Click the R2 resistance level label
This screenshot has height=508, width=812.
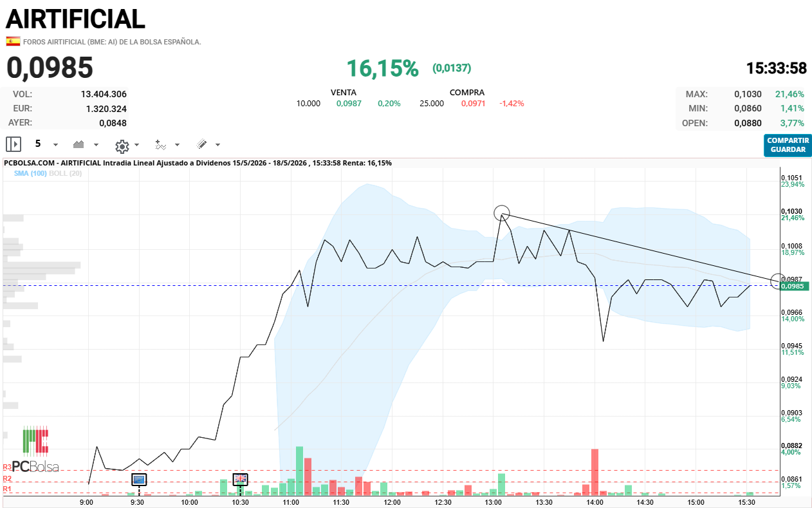pos(8,479)
